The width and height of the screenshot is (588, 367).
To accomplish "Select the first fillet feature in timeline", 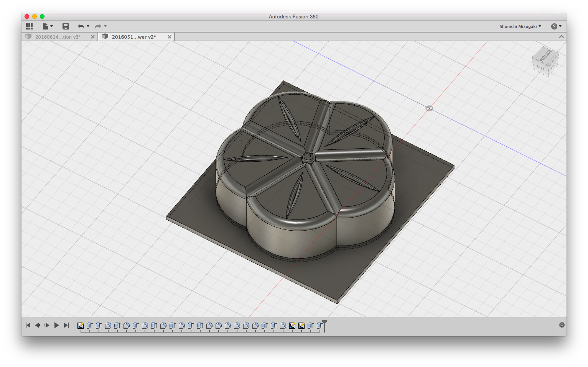I will 108,326.
